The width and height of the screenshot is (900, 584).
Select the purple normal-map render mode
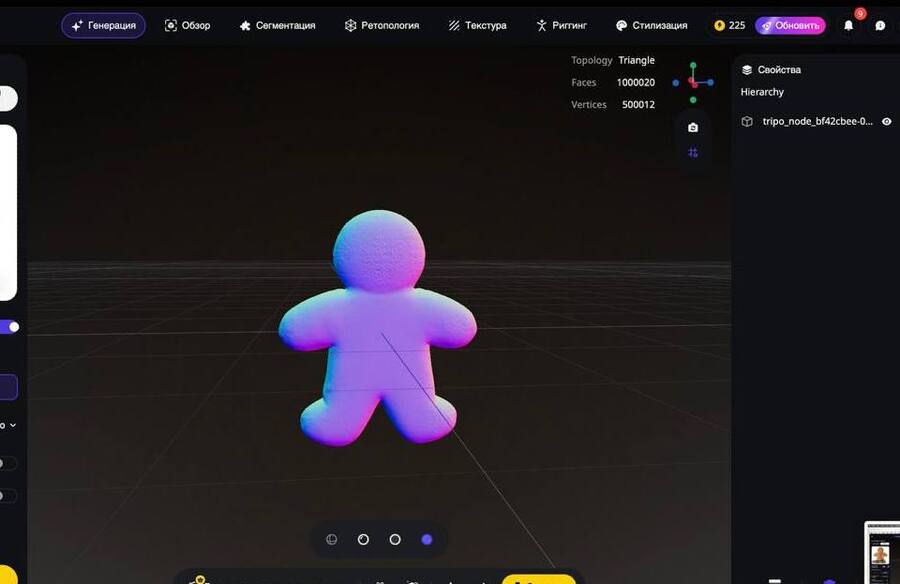(x=426, y=539)
